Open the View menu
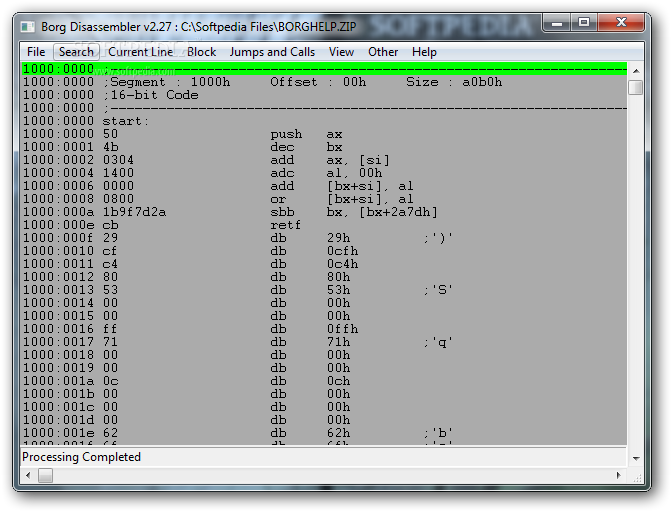Image resolution: width=672 pixels, height=512 pixels. point(341,52)
